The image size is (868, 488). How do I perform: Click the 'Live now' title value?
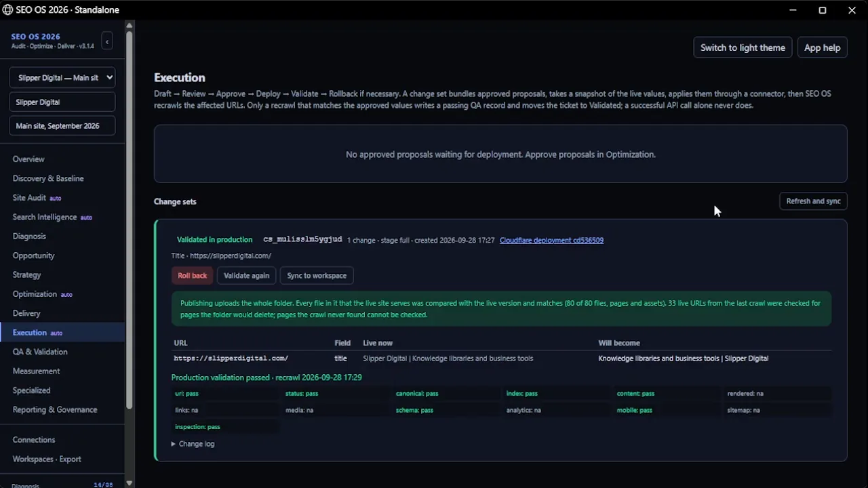448,359
